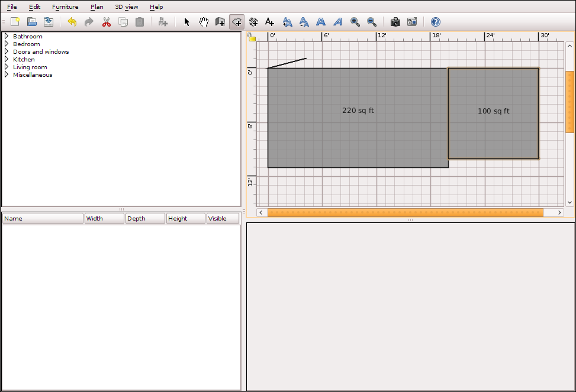Expand the Bedroom category
576x392 pixels.
click(7, 44)
